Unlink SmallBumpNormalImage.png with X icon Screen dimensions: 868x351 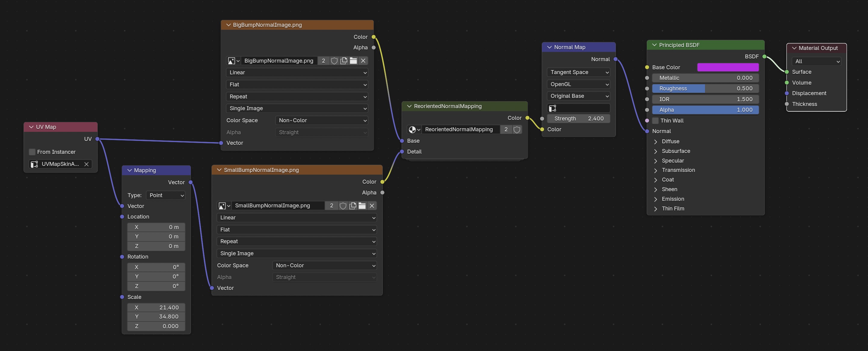(372, 206)
